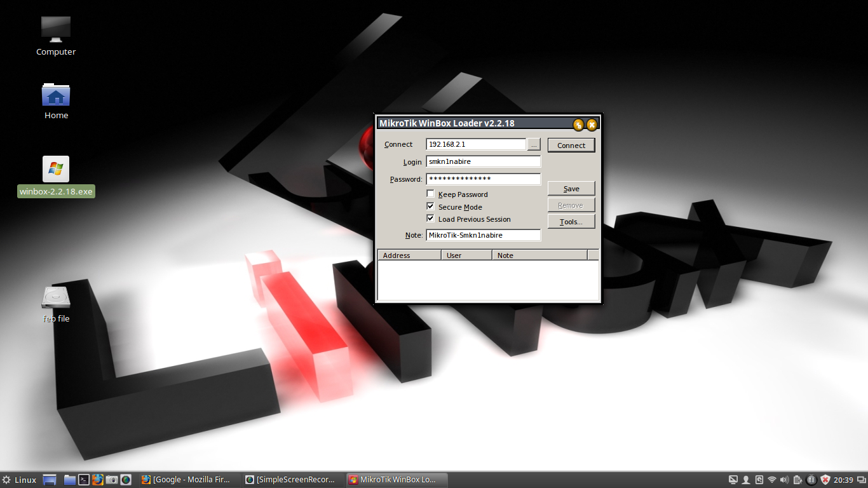This screenshot has width=868, height=488.
Task: Enable the Keep Password checkbox
Action: (430, 194)
